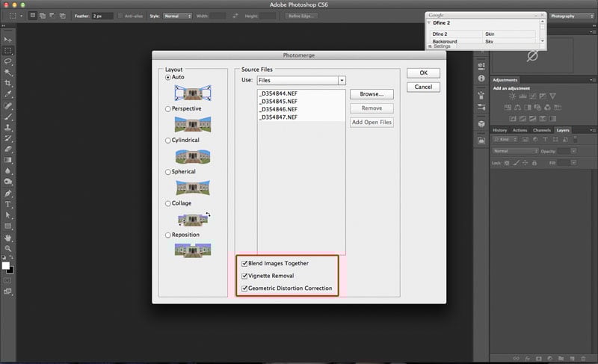Choose the Cylindrical layout option
The height and width of the screenshot is (364, 598).
(x=167, y=141)
